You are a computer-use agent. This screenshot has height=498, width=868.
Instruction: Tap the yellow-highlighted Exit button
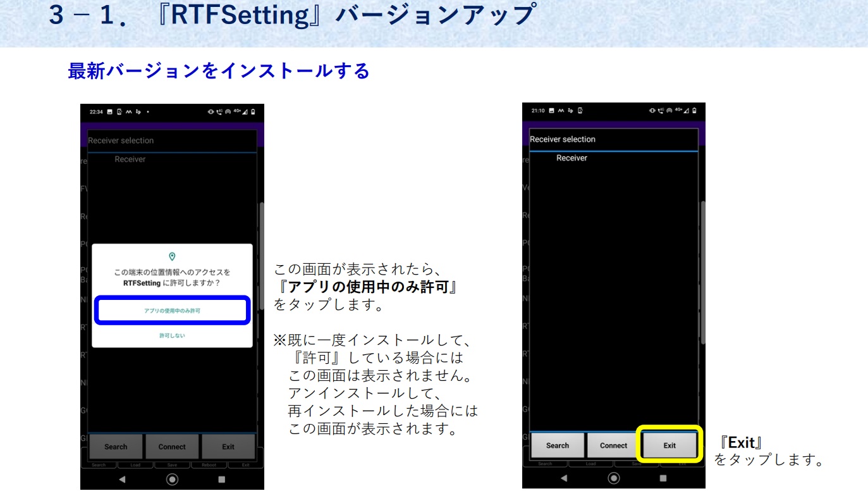pos(669,445)
